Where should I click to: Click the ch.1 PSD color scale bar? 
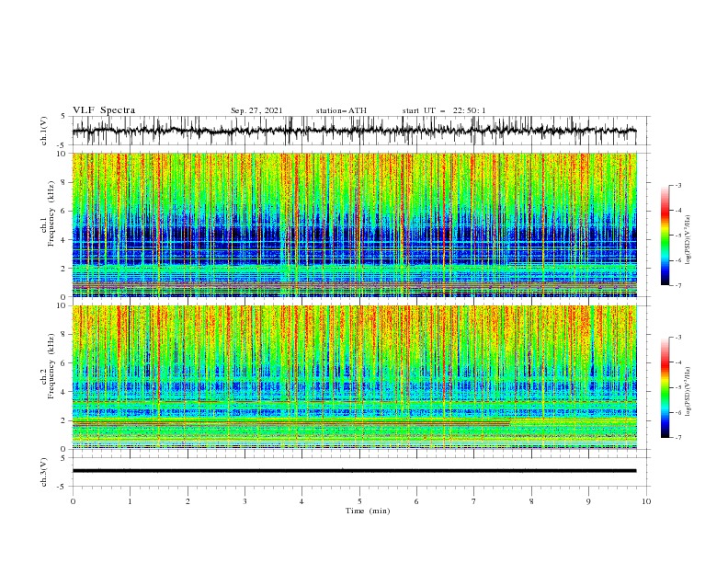pyautogui.click(x=665, y=236)
